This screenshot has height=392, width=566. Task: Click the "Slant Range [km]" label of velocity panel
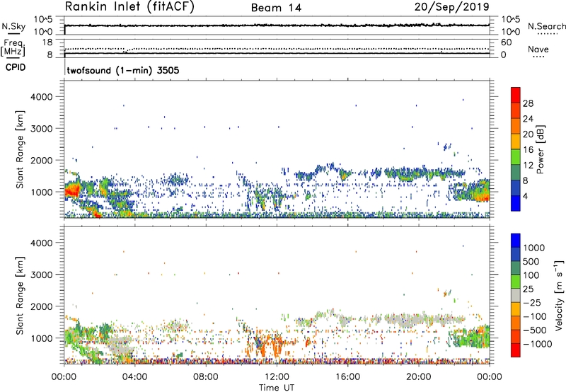(x=20, y=296)
